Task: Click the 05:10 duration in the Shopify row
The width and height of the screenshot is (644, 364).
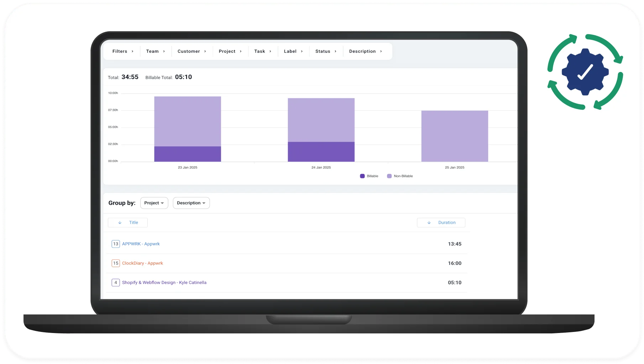Action: [455, 282]
